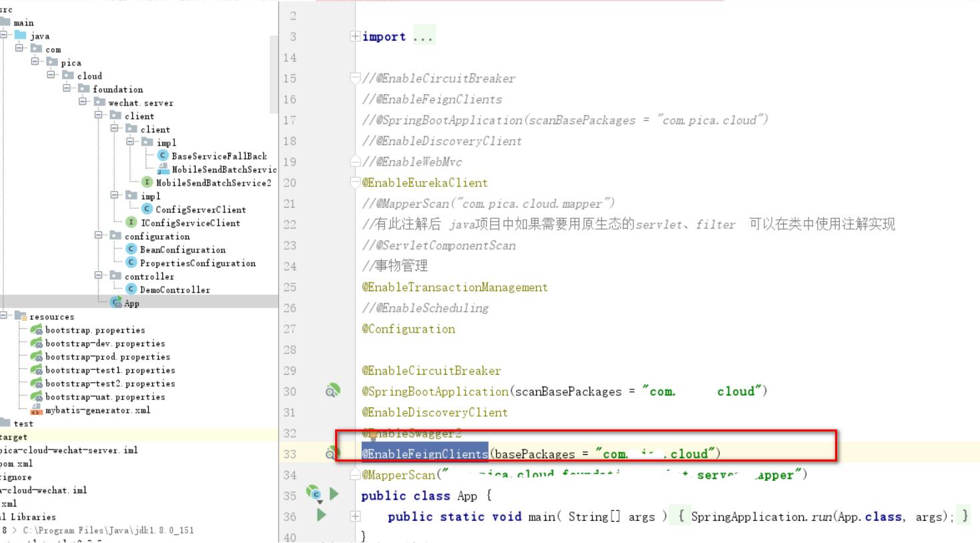Select the IConfigServiceClient interface icon
This screenshot has height=543, width=980.
[x=132, y=222]
